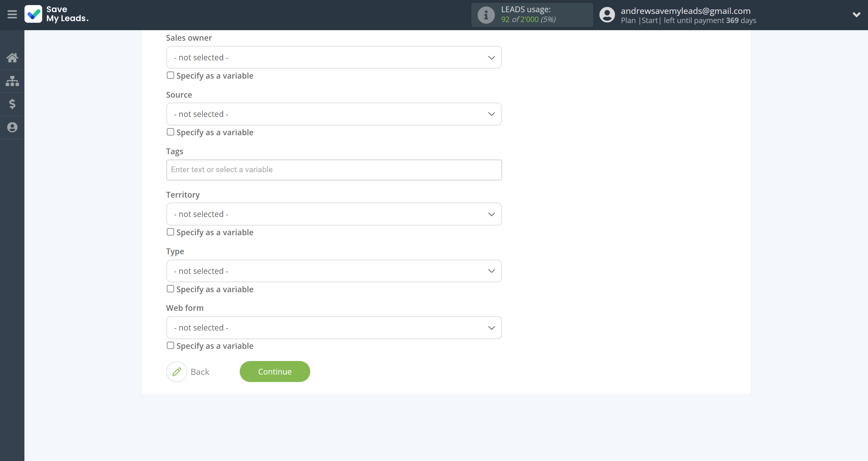Click the 92 of 2'000 leads usage text
The image size is (868, 461).
click(x=528, y=19)
